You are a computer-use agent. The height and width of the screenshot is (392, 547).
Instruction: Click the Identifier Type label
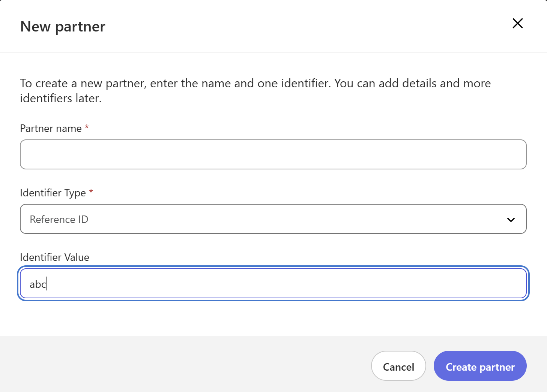pos(53,193)
